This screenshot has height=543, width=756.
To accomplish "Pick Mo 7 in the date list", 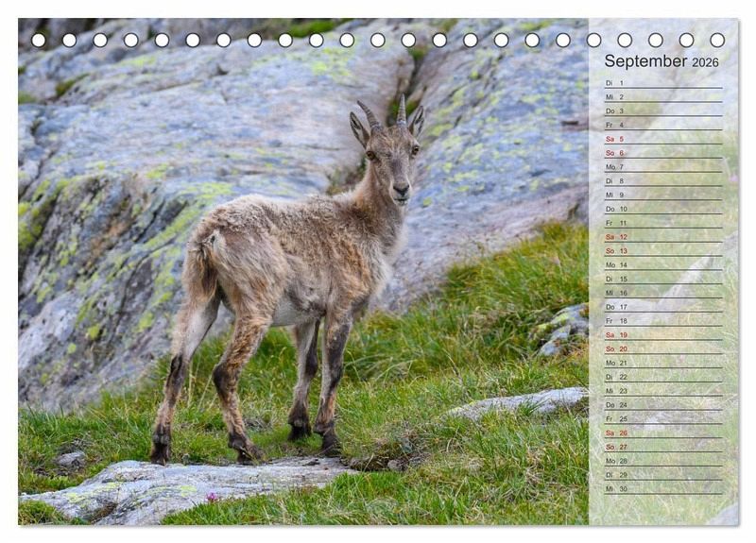I will point(661,167).
